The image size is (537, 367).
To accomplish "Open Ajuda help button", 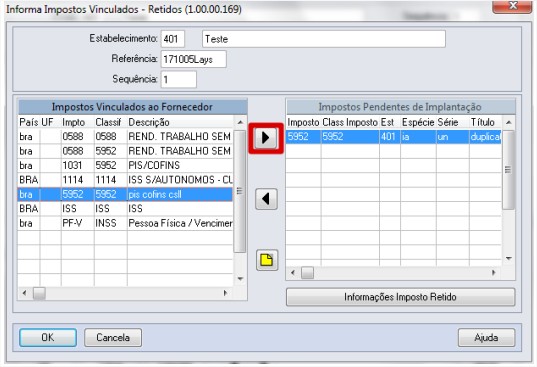I will [486, 338].
